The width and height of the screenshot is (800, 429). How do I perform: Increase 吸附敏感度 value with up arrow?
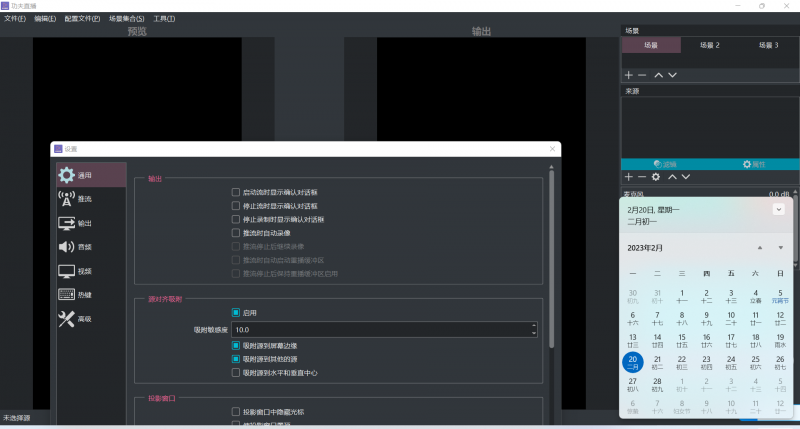pos(534,325)
